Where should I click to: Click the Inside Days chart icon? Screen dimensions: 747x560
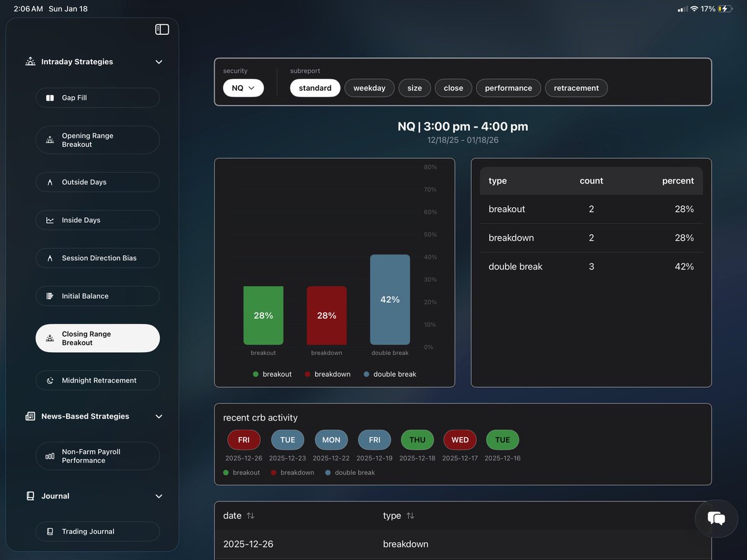tap(50, 220)
